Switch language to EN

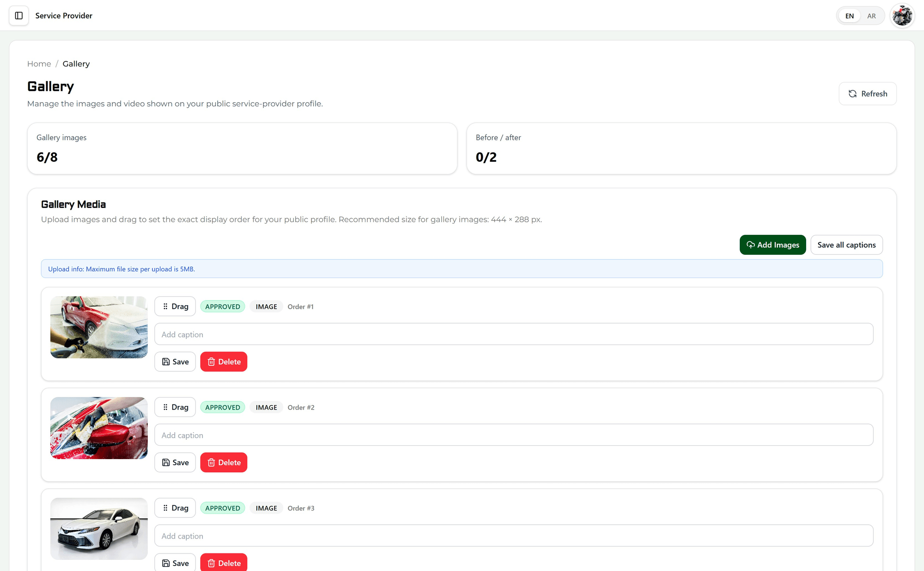pos(850,16)
